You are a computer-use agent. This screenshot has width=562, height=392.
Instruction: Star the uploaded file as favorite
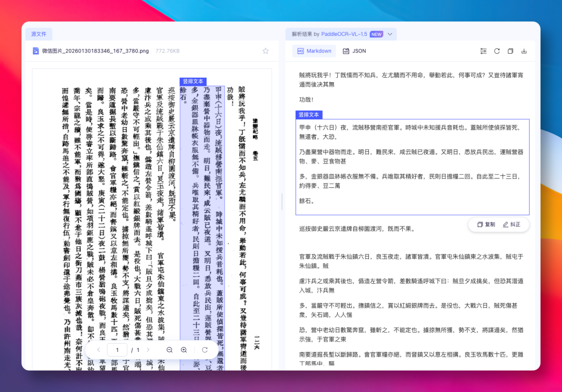tap(265, 51)
